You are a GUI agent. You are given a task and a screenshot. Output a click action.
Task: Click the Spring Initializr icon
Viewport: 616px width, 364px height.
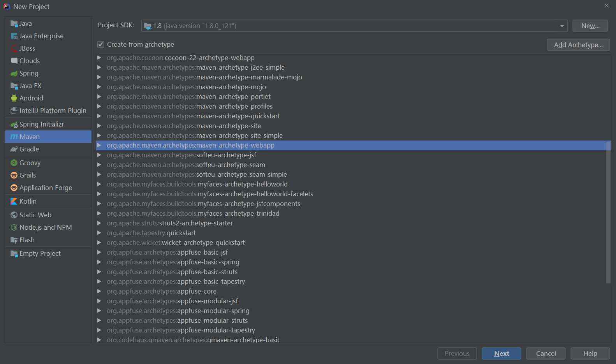click(x=14, y=125)
